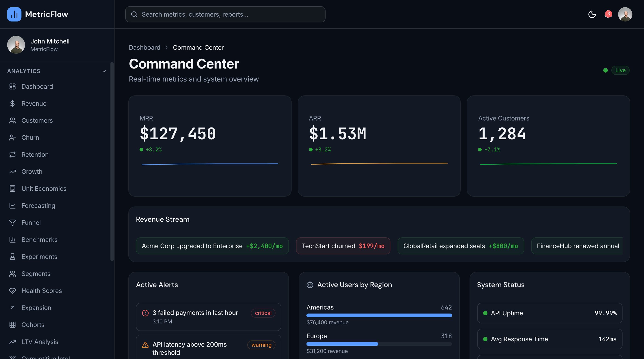This screenshot has width=644, height=359.
Task: Click the Customers people icon
Action: pyautogui.click(x=12, y=121)
